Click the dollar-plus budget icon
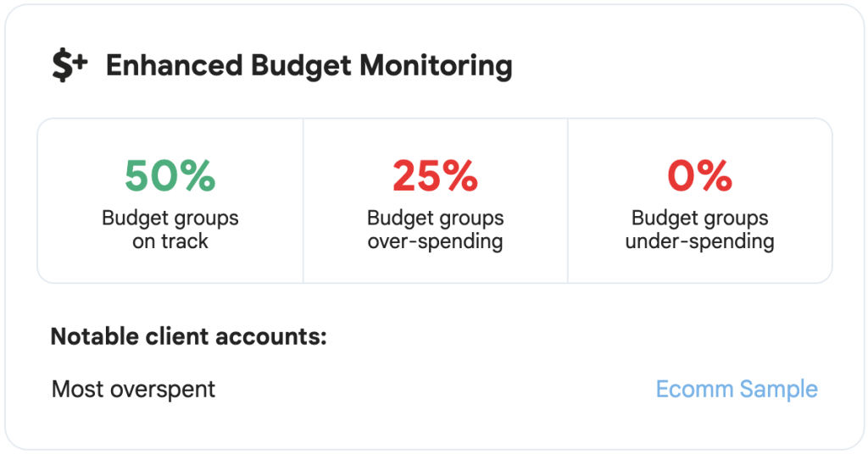The image size is (868, 454). click(x=70, y=65)
